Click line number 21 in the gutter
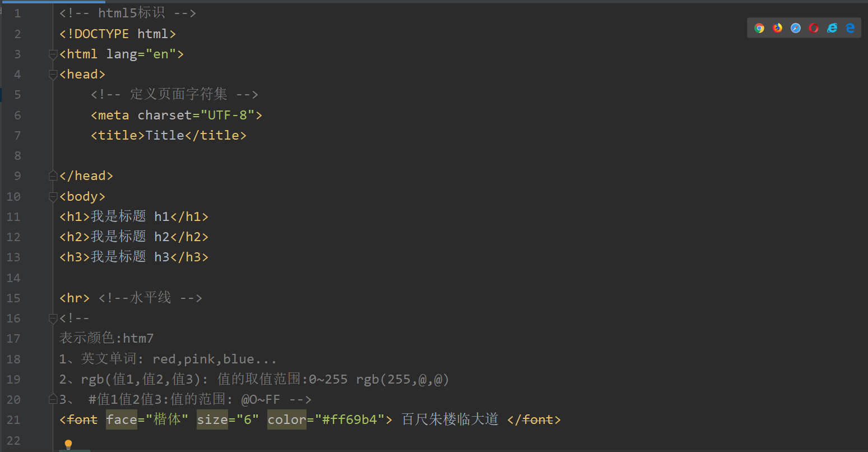This screenshot has width=868, height=452. (x=13, y=420)
